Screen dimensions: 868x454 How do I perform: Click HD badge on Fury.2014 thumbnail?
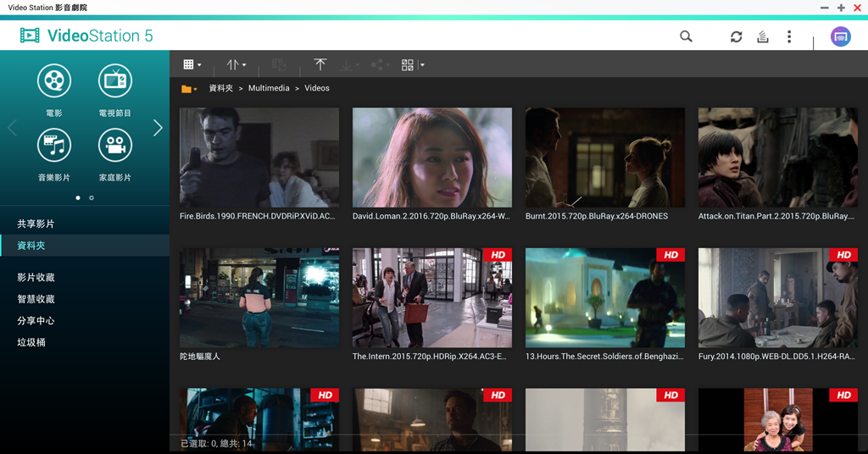[x=843, y=255]
